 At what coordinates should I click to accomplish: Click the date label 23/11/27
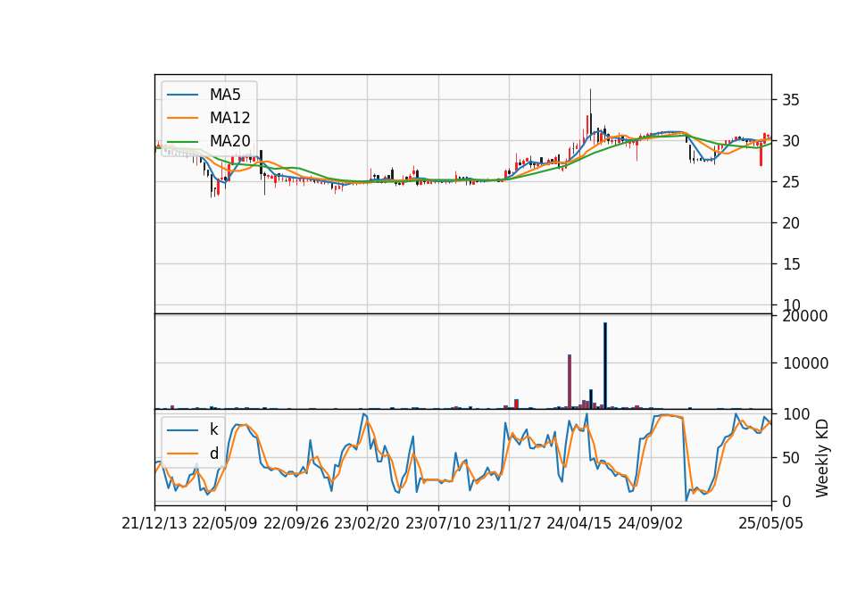[508, 524]
